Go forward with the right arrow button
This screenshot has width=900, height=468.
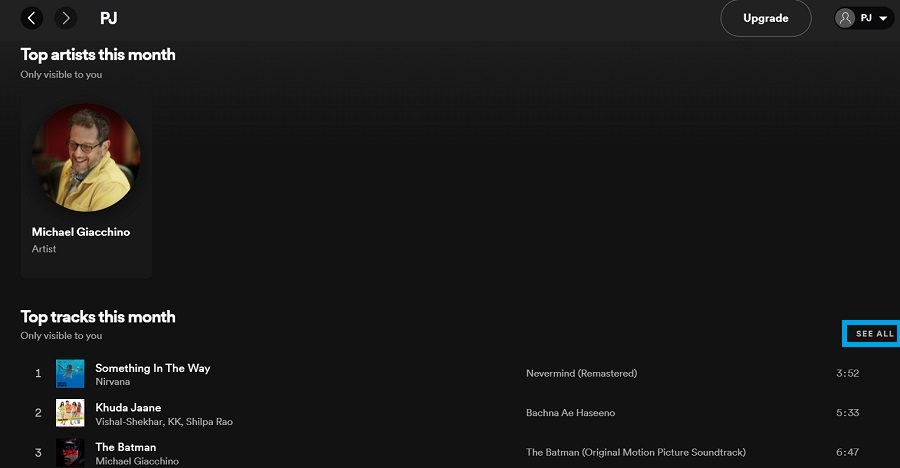[65, 18]
